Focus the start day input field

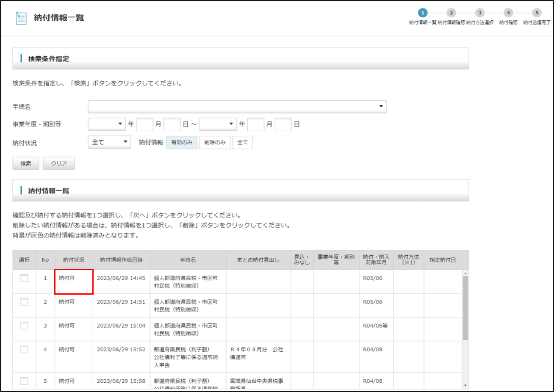tap(172, 124)
